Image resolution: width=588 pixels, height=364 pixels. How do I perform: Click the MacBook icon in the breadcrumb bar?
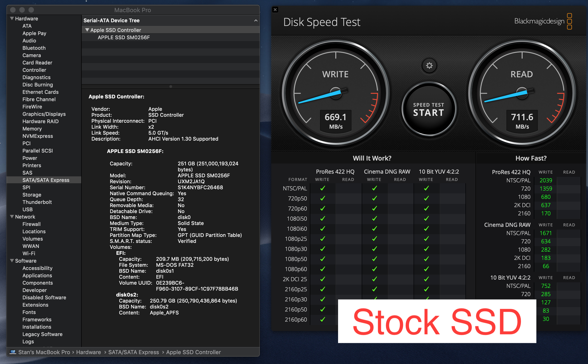[x=13, y=352]
